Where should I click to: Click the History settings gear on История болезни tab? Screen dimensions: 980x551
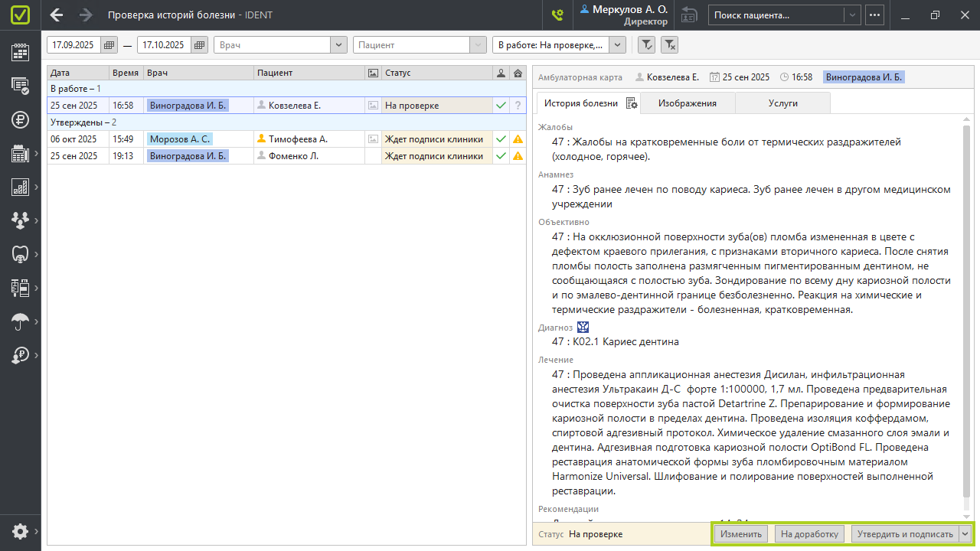pyautogui.click(x=632, y=103)
